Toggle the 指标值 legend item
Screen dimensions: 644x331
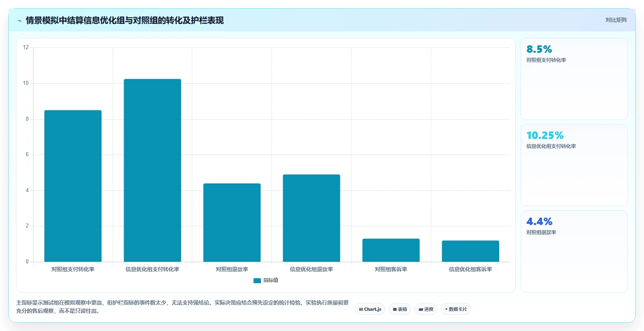tap(266, 280)
